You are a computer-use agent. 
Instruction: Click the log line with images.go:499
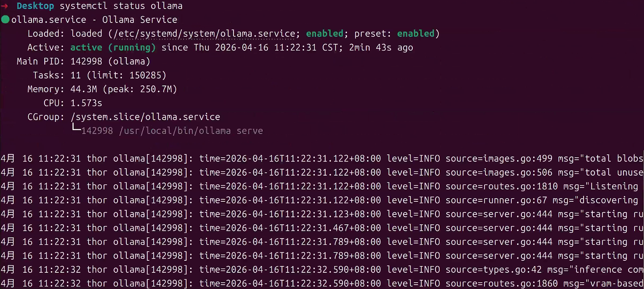(322, 159)
